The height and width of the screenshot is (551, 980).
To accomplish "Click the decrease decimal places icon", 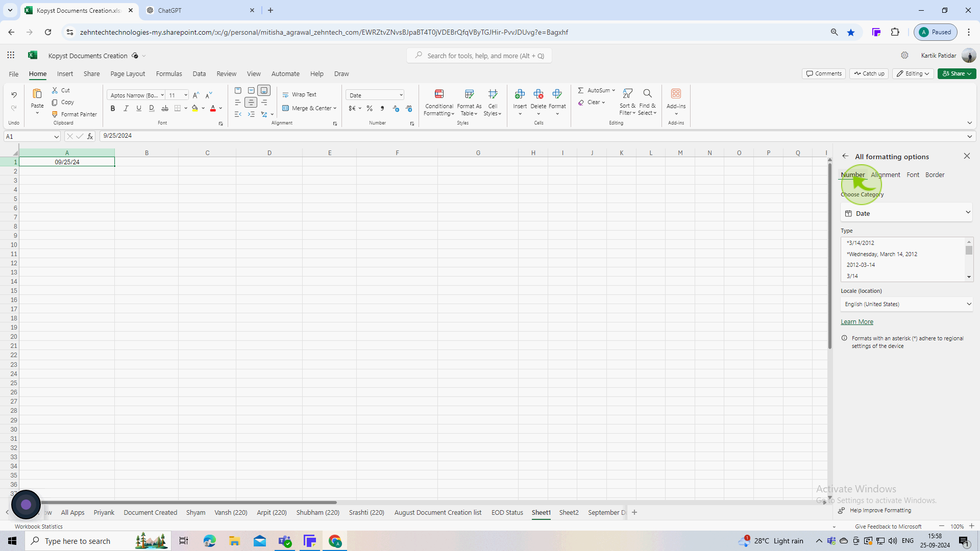I will pos(409,108).
